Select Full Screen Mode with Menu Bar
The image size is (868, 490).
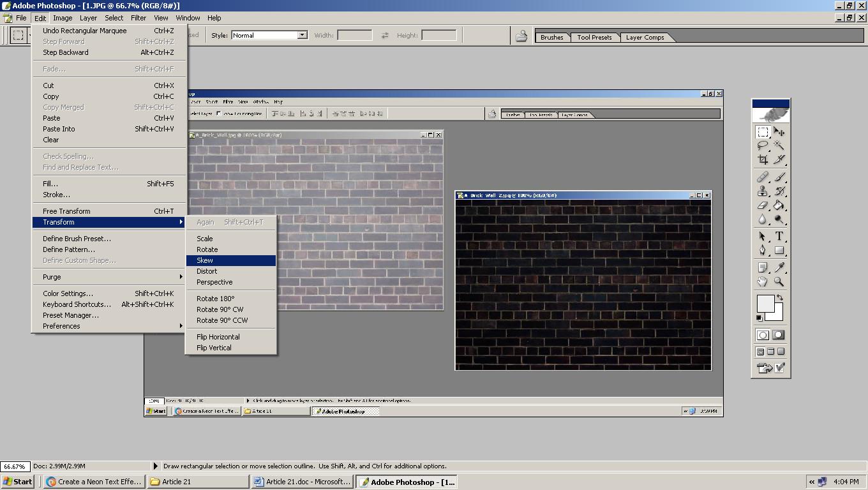click(771, 352)
